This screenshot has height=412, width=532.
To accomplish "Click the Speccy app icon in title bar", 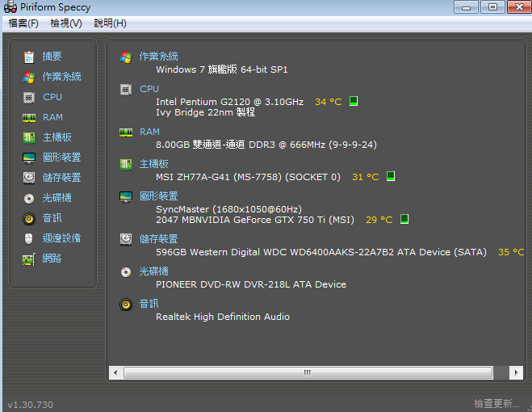I will (10, 7).
